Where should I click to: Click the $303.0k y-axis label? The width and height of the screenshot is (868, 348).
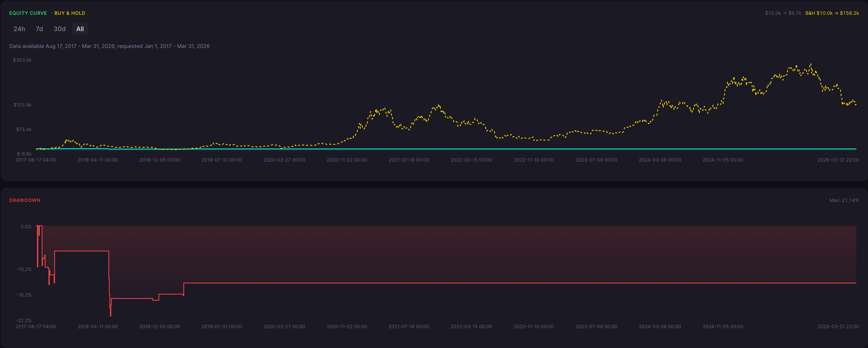[x=22, y=60]
